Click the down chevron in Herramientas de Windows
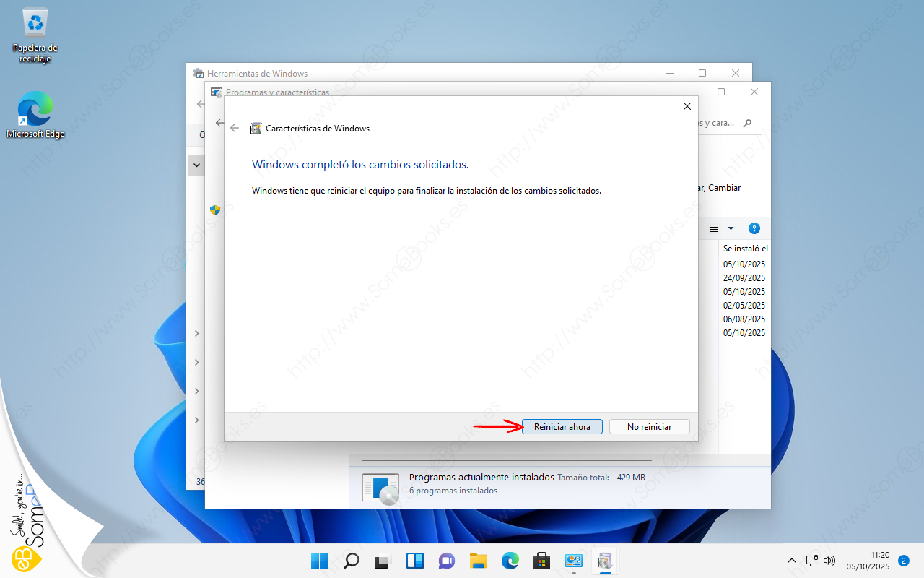Image resolution: width=924 pixels, height=578 pixels. coord(196,165)
